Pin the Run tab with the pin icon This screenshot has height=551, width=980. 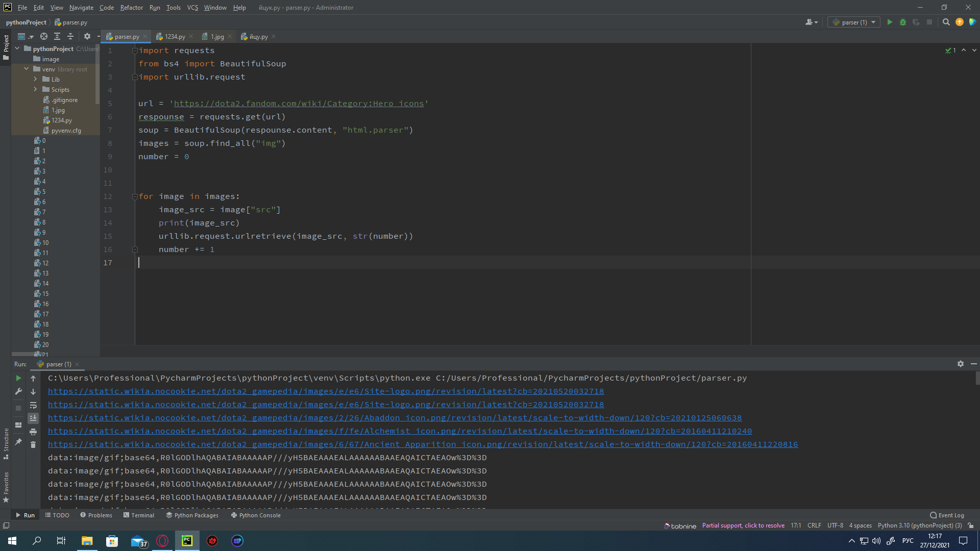[x=18, y=442]
